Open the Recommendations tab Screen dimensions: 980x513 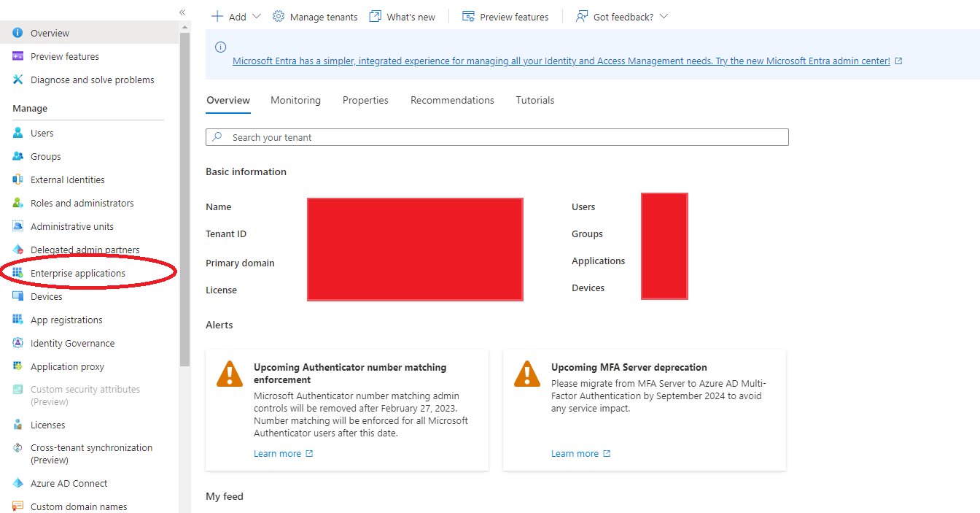pos(452,100)
